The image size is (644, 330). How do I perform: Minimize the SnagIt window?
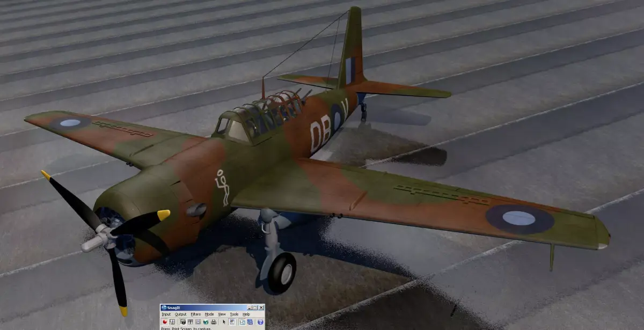[x=250, y=308]
